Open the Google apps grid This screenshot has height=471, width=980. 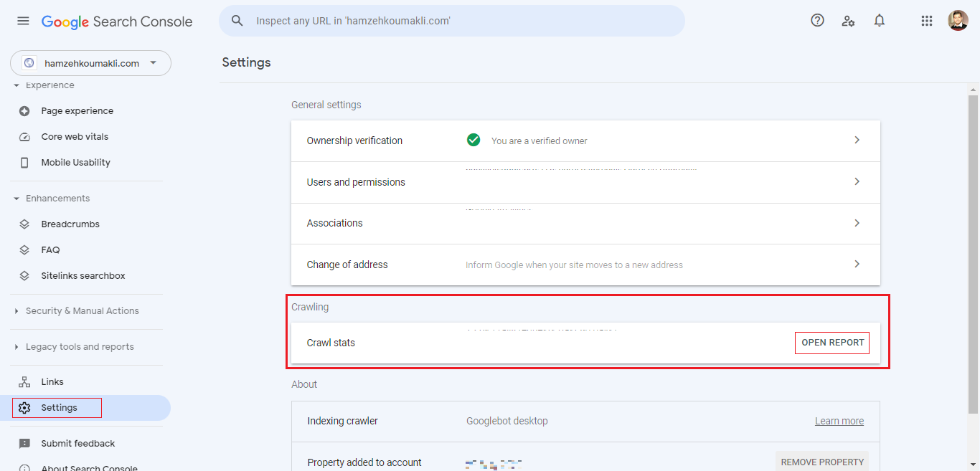pos(927,21)
